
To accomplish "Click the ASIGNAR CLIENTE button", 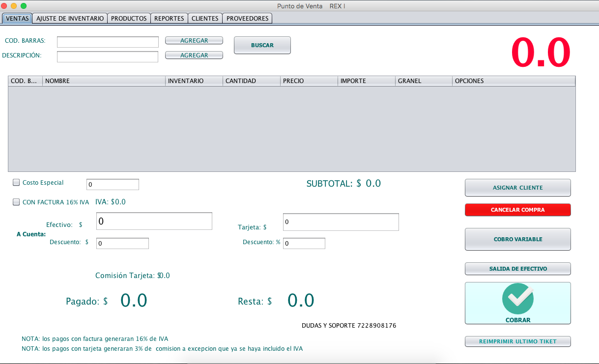I will coord(517,188).
